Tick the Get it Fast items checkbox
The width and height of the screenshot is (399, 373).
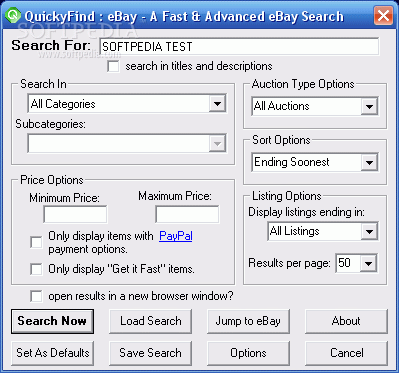click(x=36, y=269)
